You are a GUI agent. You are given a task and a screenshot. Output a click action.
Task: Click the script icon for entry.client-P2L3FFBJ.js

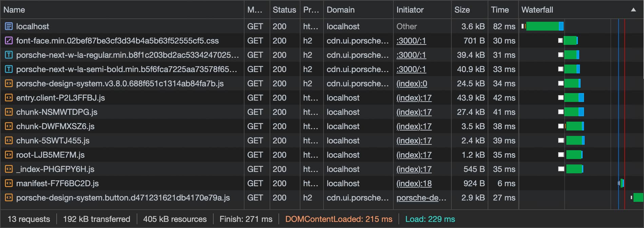pos(9,98)
